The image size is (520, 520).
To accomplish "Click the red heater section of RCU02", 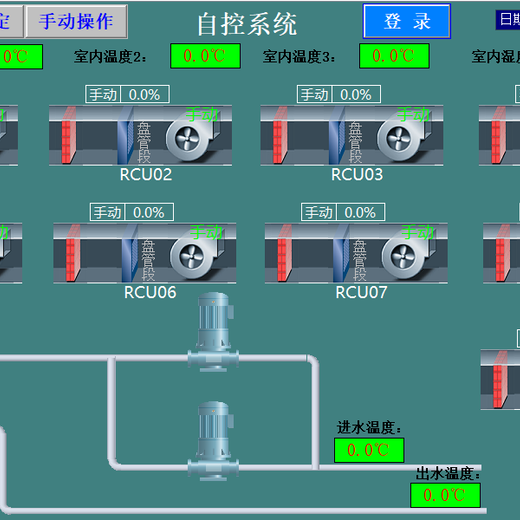I will pyautogui.click(x=69, y=135).
